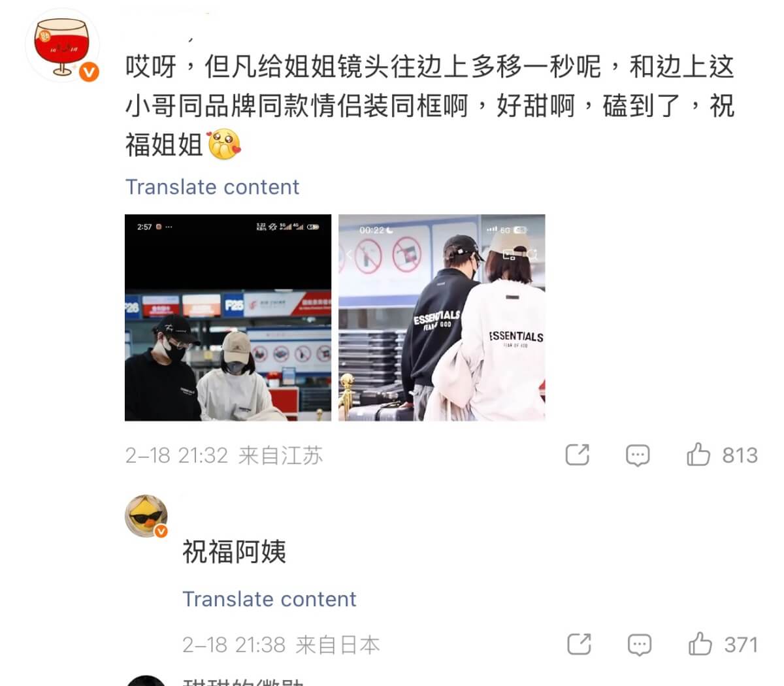This screenshot has height=686, width=784.
Task: Tap the 2-18 21:32 来自江苏 timestamp
Action: (224, 455)
